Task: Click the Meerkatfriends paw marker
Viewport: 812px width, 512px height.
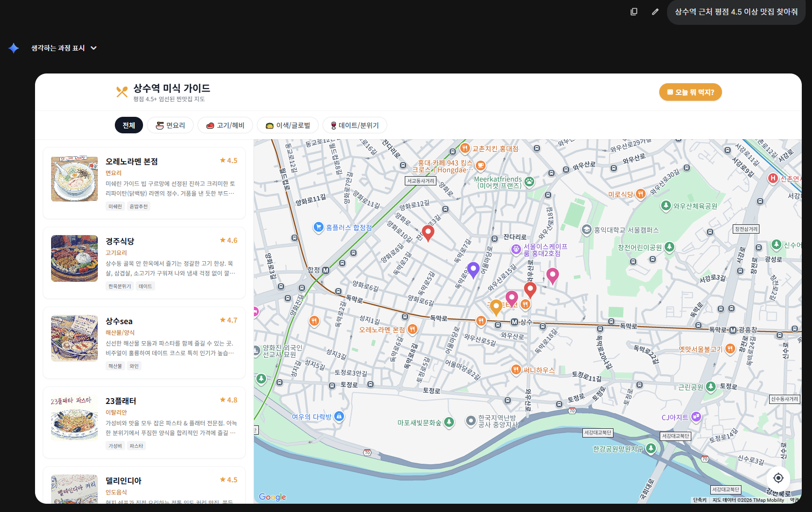Action: [529, 182]
